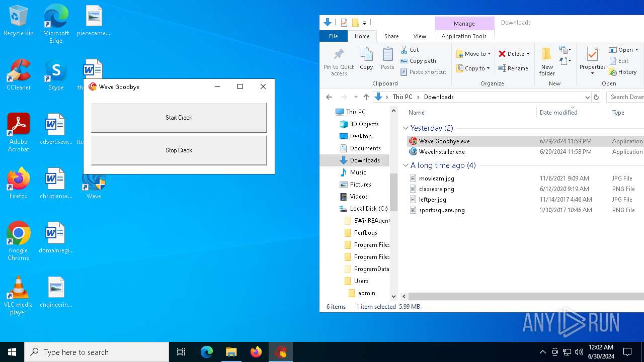This screenshot has width=644, height=362.
Task: Open File Explorer taskbar icon
Action: point(231,352)
